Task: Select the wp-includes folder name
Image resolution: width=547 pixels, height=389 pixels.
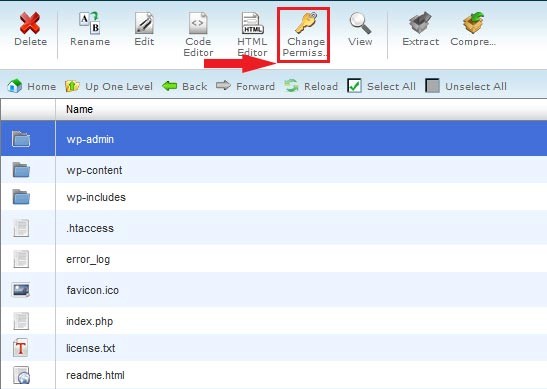Action: 96,197
